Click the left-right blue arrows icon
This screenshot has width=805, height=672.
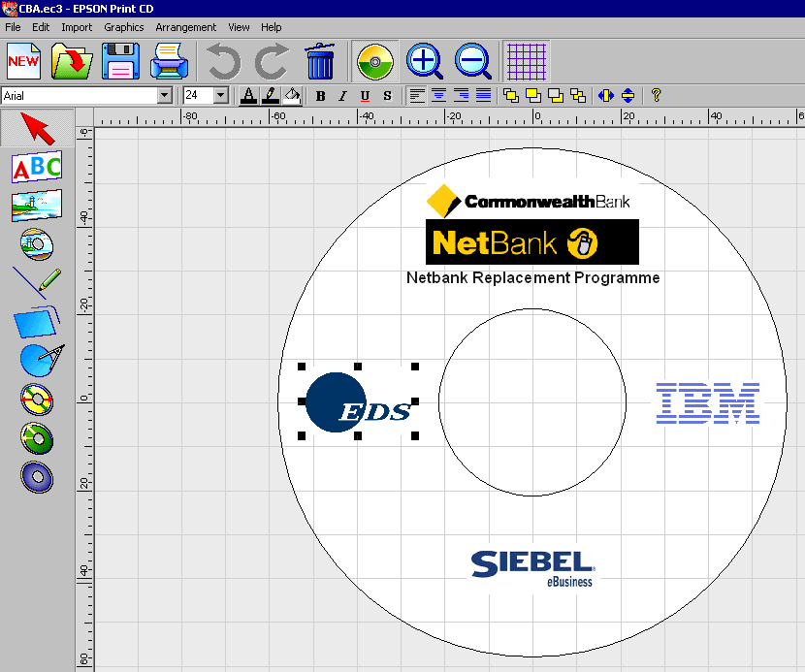click(606, 95)
